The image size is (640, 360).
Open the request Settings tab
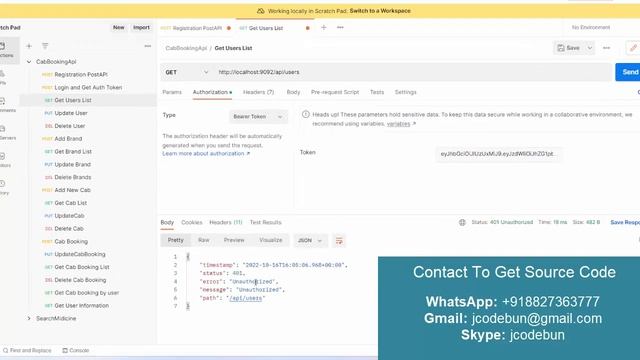tap(405, 92)
